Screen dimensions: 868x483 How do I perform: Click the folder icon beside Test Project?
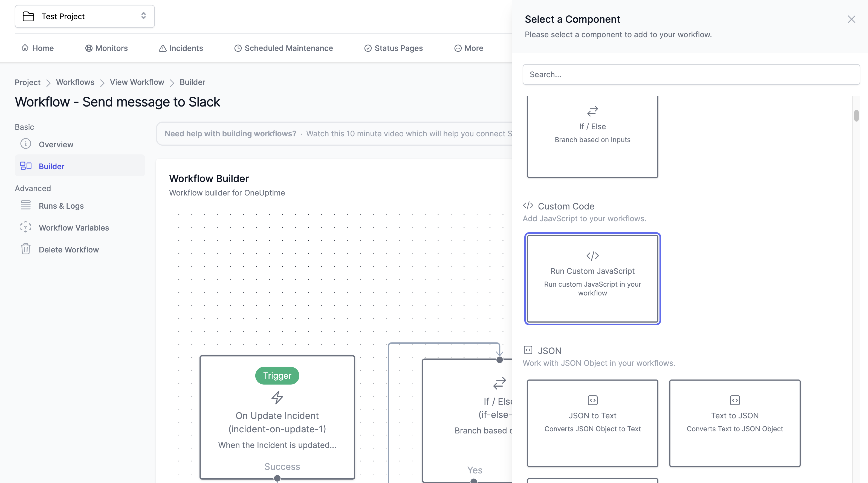(x=28, y=16)
